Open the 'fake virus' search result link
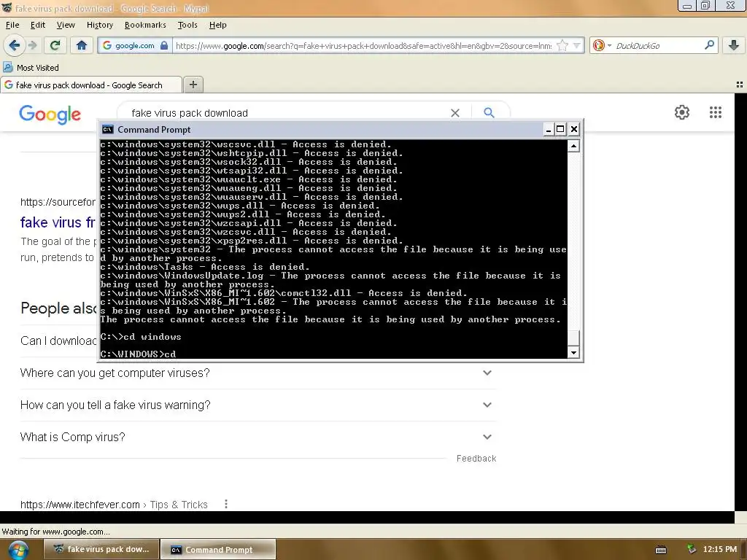This screenshot has height=560, width=747. (58, 222)
